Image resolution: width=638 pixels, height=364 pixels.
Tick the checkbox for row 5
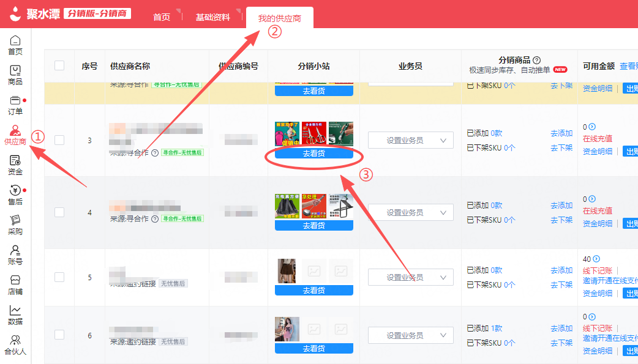coord(59,277)
